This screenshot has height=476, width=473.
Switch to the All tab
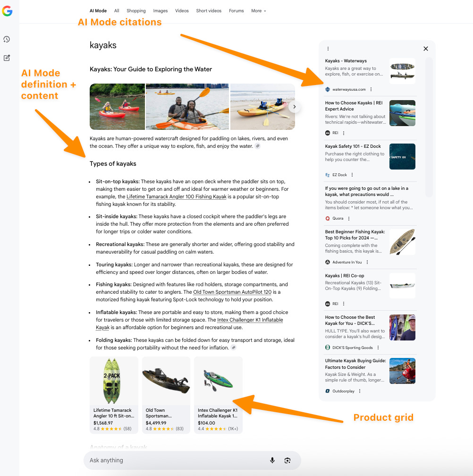[x=117, y=11]
